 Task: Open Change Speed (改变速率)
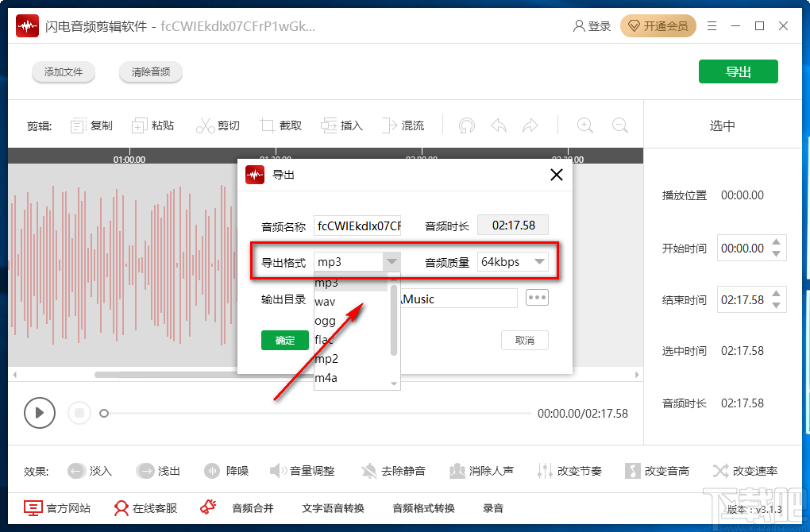(x=745, y=471)
